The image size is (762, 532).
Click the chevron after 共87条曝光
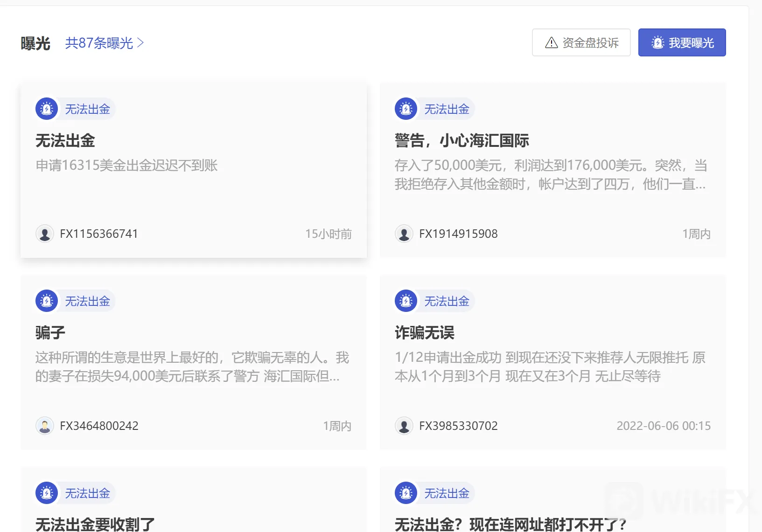click(x=140, y=43)
